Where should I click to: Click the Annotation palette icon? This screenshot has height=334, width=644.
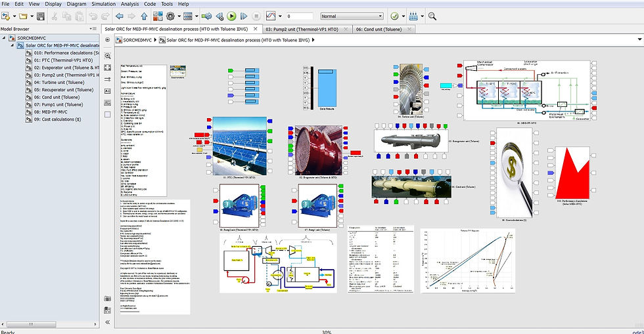(108, 91)
